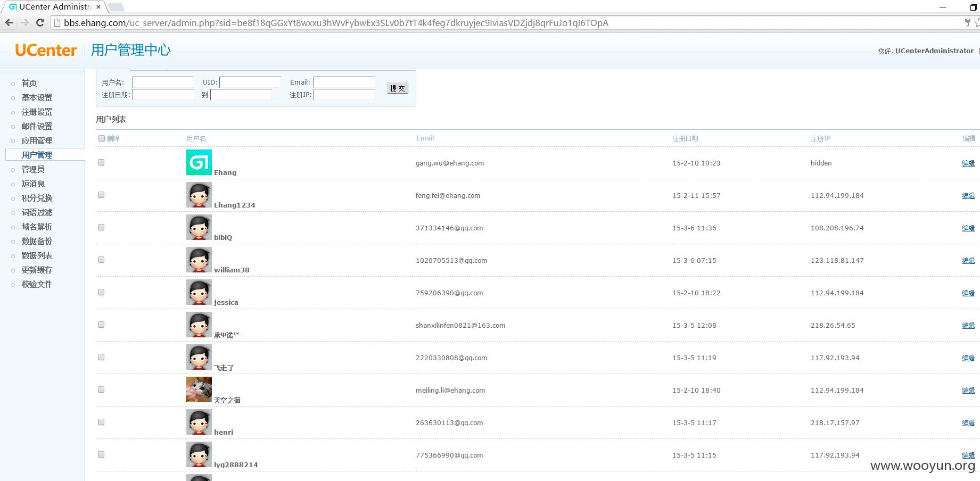Click the page icon in the address bar
Viewport: 980px width, 481px height.
coord(57,23)
